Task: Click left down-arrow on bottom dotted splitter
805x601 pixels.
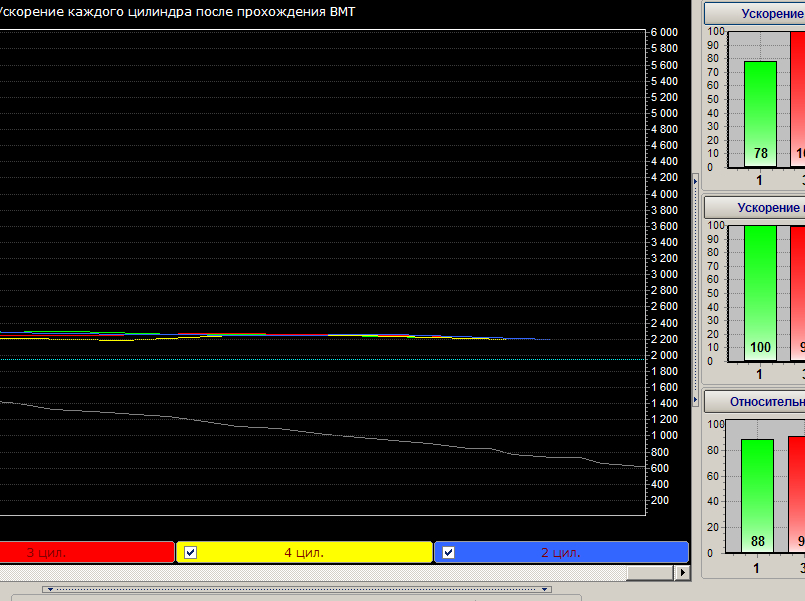Action: [x=50, y=589]
